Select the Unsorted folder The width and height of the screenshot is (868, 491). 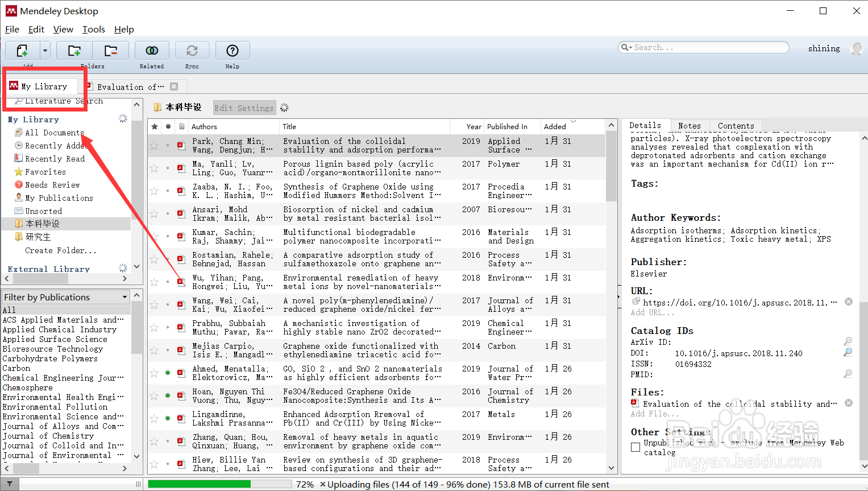point(43,211)
